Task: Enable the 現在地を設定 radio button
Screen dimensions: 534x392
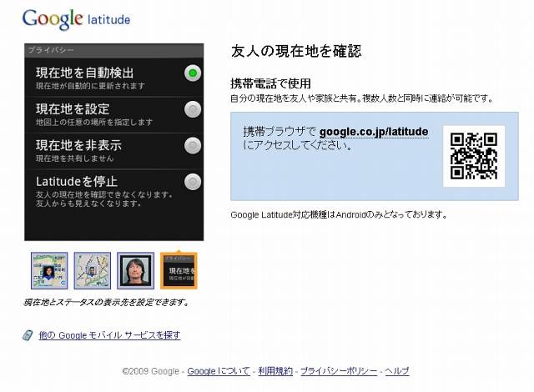Action: (x=193, y=109)
